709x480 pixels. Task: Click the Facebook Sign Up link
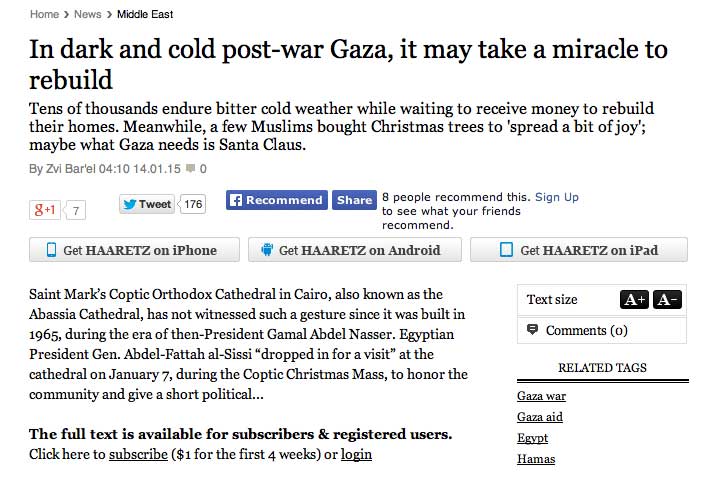pyautogui.click(x=557, y=197)
